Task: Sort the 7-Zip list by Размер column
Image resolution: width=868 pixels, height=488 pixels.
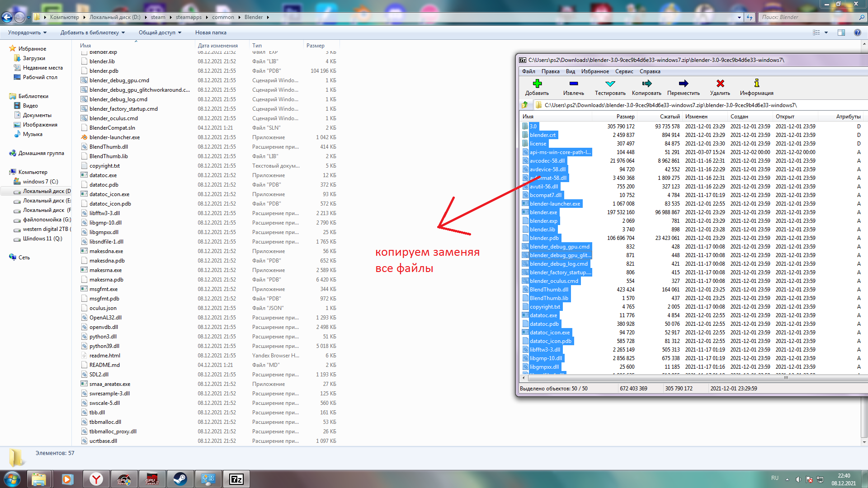Action: 625,117
